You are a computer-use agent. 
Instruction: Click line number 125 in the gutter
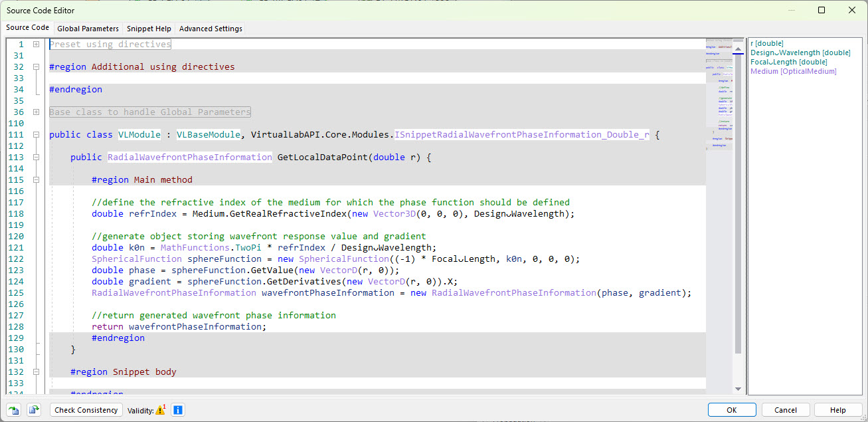pos(16,292)
